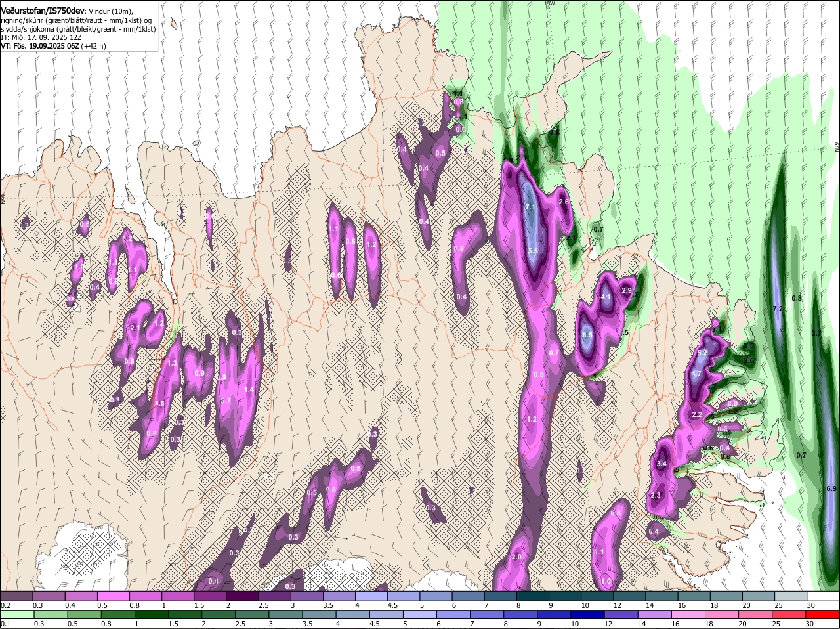Click the 6.5 snowfall value label
Image resolution: width=840 pixels, height=629 pixels.
587,335
